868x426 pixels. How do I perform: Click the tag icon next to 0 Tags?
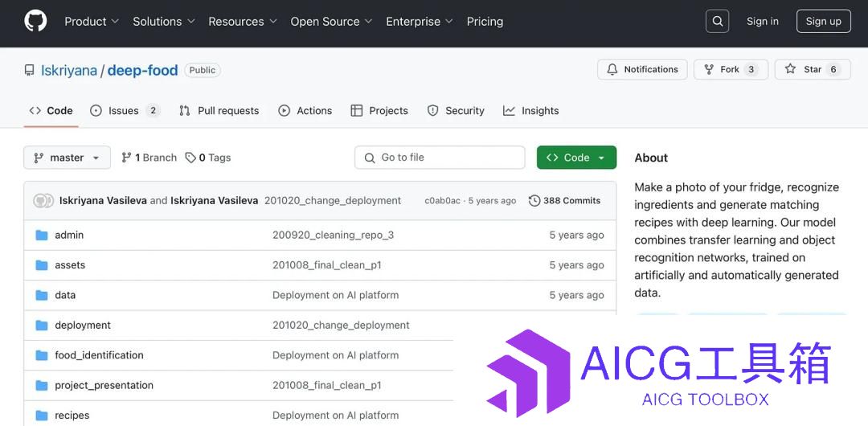[x=190, y=158]
